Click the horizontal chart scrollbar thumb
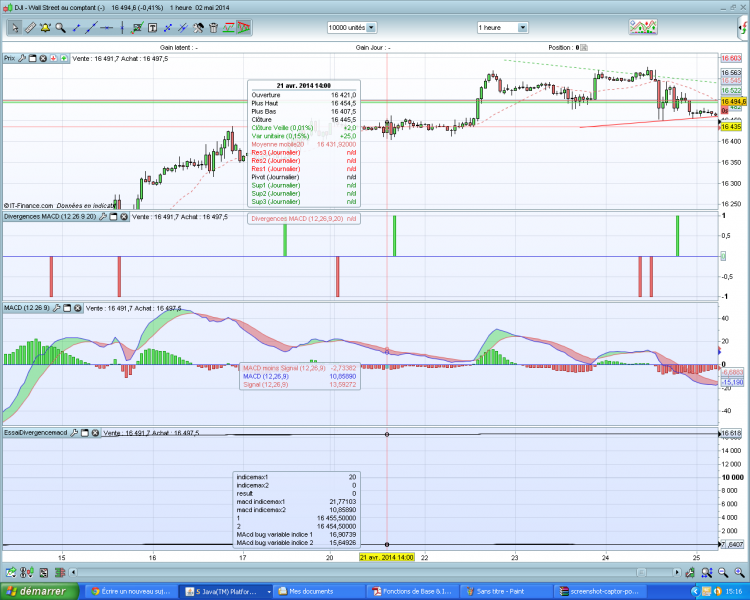 point(641,572)
